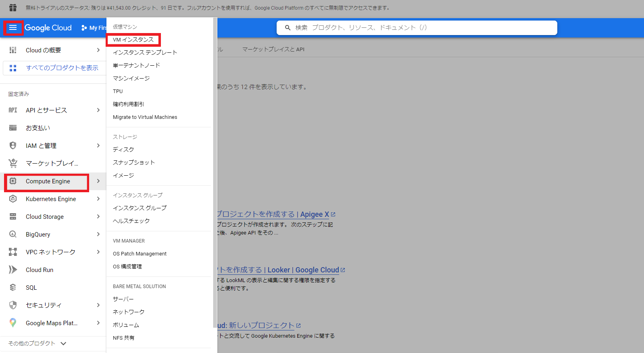Open the hamburger navigation menu
This screenshot has width=644, height=353.
(x=13, y=27)
